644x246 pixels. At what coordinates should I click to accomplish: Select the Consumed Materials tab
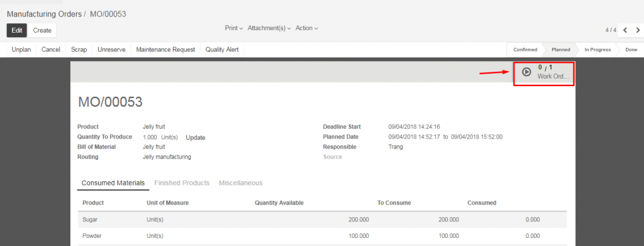pos(113,182)
